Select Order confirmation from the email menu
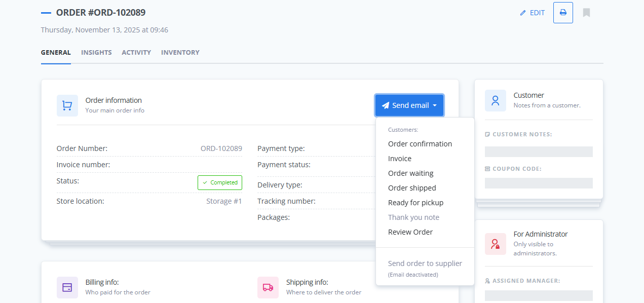 tap(420, 143)
